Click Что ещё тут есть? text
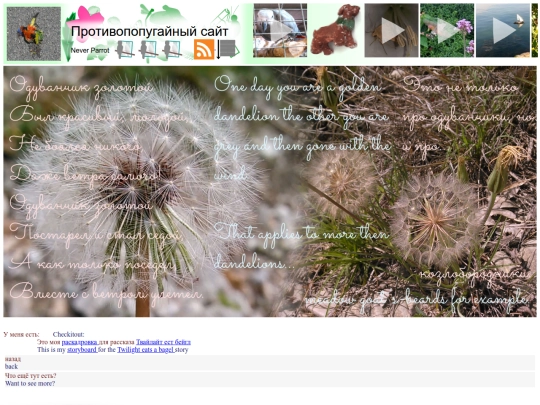 [31, 376]
